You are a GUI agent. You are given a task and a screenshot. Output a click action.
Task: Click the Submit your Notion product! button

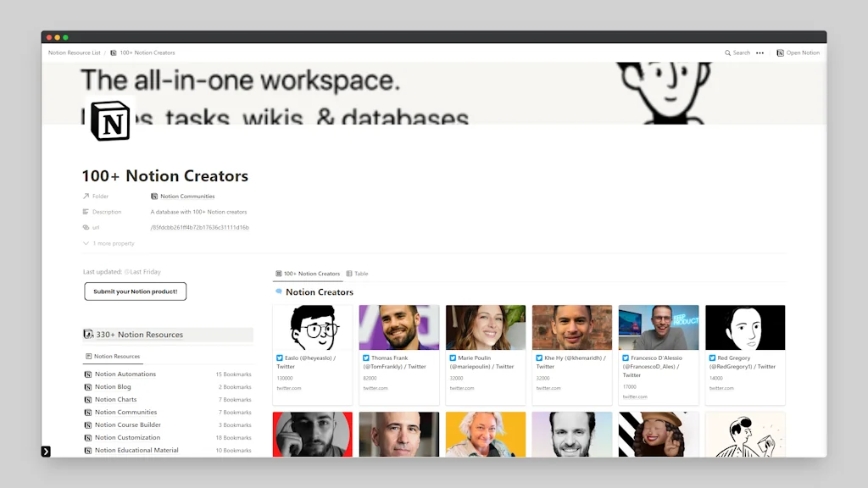click(x=135, y=291)
